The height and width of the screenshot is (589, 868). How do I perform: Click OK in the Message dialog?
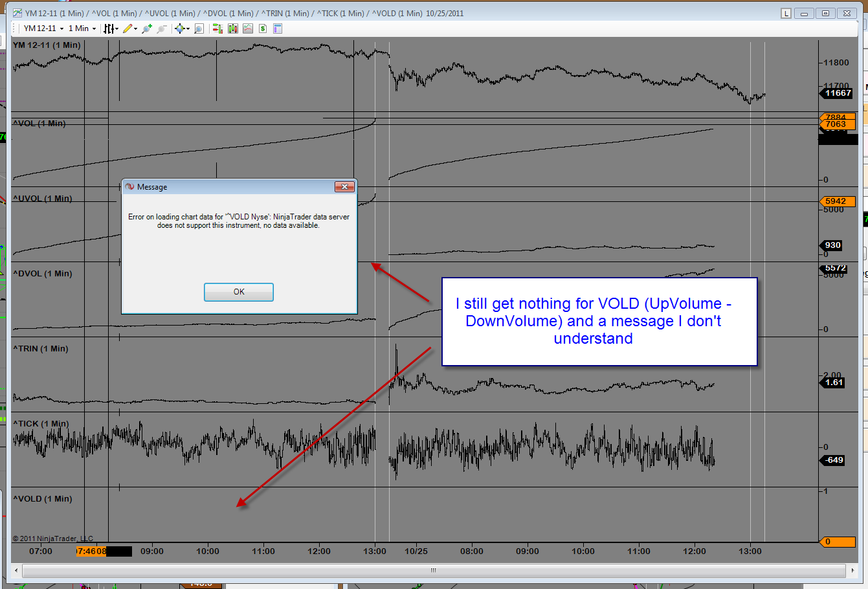(239, 292)
